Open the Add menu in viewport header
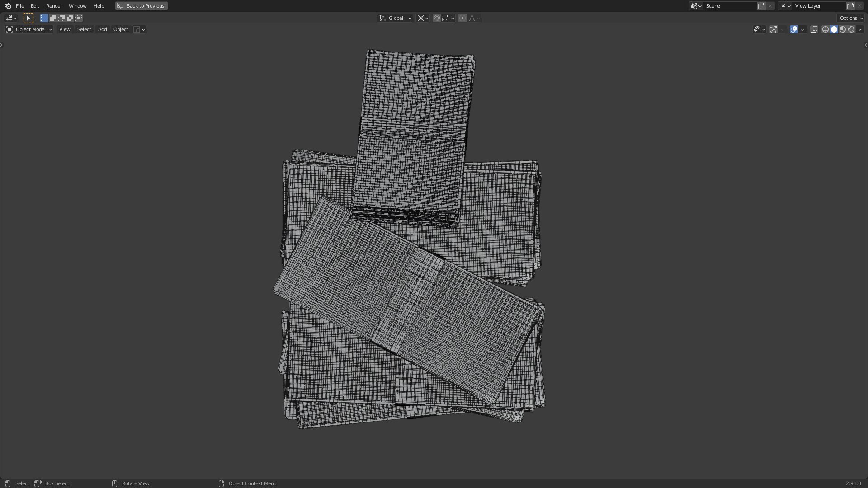Viewport: 868px width, 488px height. click(102, 29)
